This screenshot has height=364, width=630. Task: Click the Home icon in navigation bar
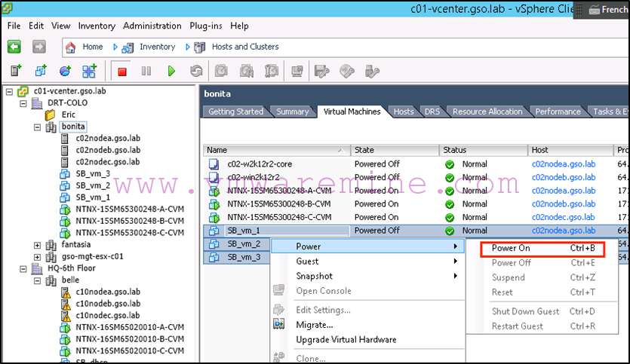click(71, 47)
